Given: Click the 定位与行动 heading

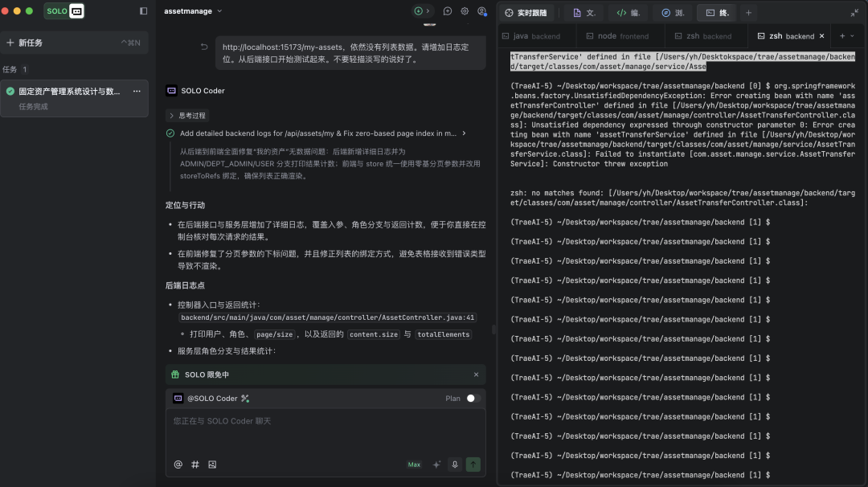Looking at the screenshot, I should pyautogui.click(x=186, y=205).
